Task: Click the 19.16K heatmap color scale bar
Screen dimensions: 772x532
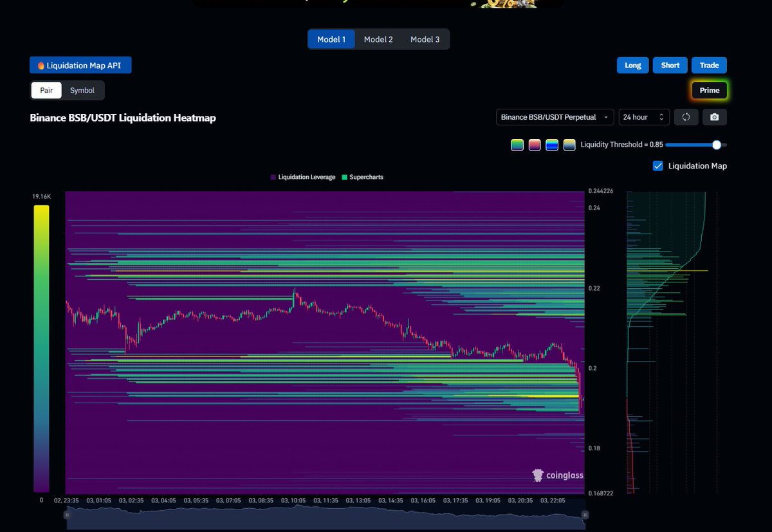Action: click(x=41, y=349)
